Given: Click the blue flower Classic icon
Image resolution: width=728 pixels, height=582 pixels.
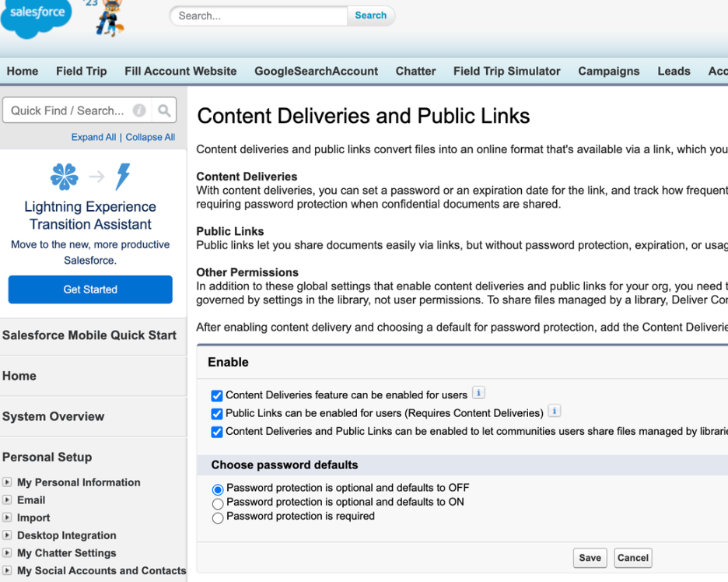Looking at the screenshot, I should (x=64, y=177).
